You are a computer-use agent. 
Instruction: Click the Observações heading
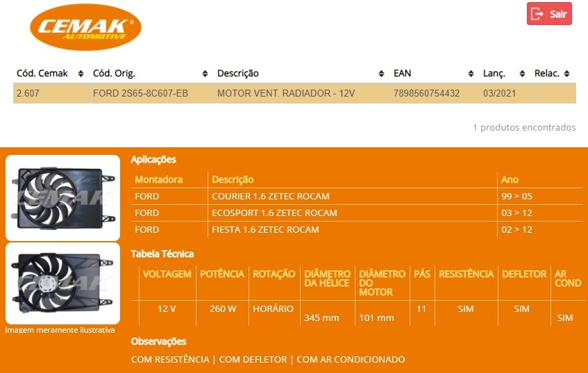click(158, 342)
